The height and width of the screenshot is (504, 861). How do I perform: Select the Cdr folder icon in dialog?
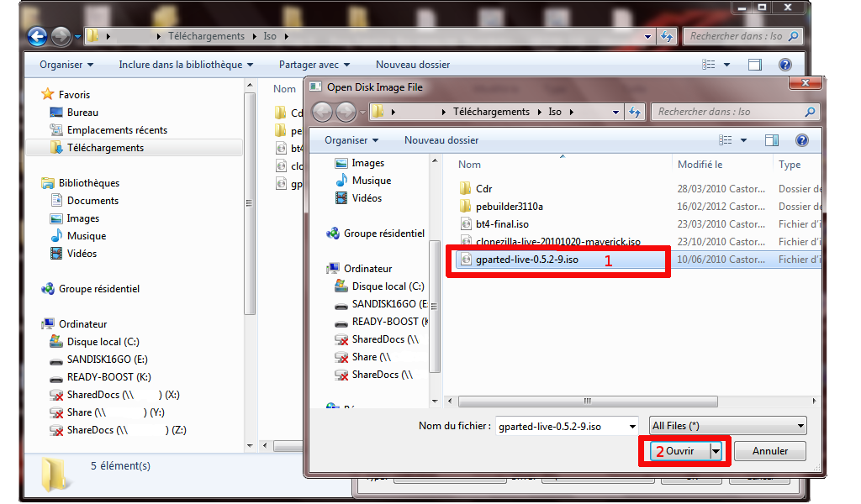465,189
